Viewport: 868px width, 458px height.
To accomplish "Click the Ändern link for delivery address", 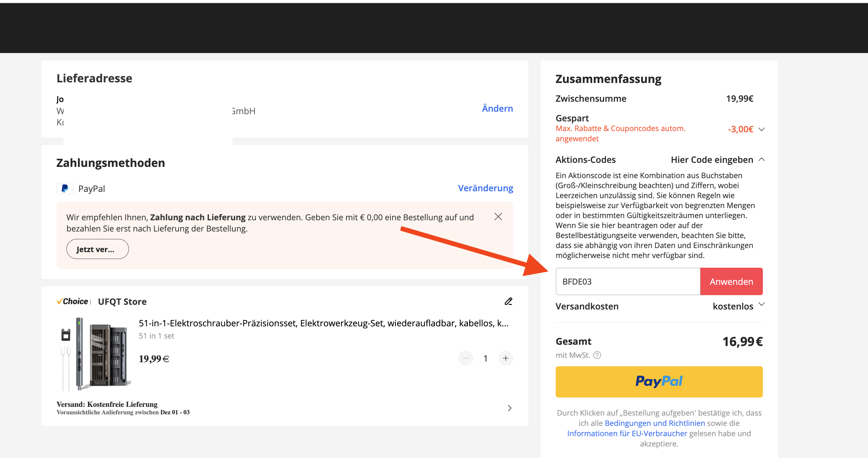I will click(x=497, y=108).
